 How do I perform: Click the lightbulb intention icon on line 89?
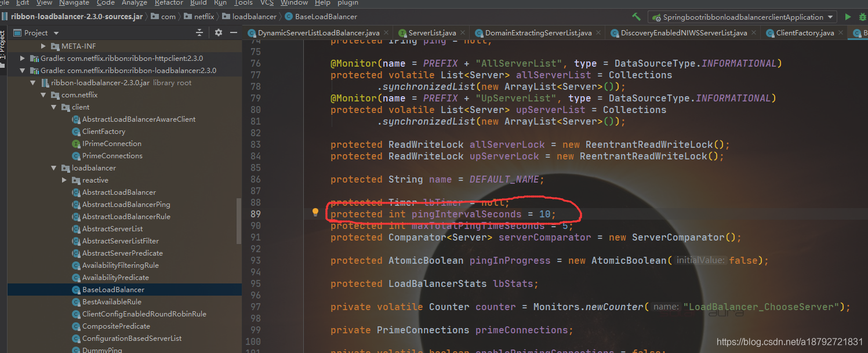coord(315,212)
